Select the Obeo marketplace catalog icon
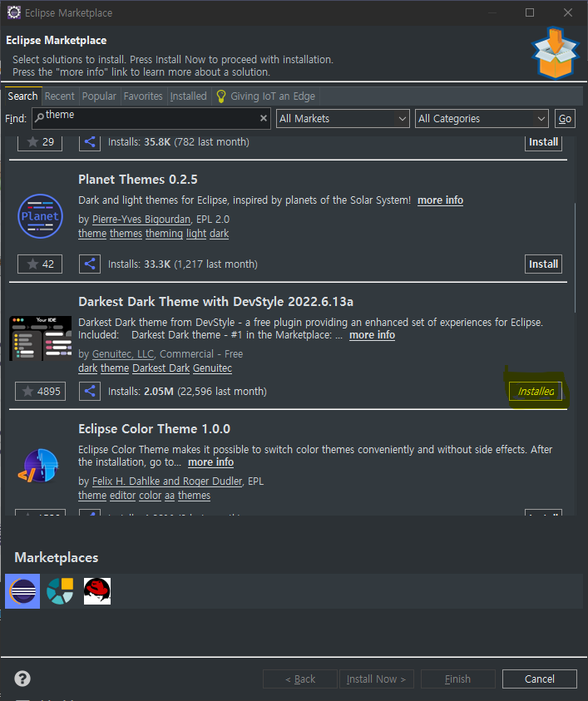588x701 pixels. tap(60, 591)
